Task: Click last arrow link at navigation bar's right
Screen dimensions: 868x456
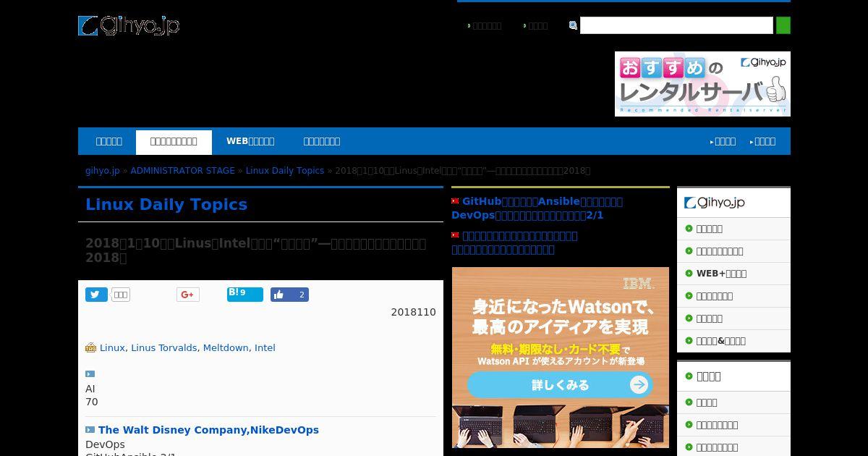Action: click(x=763, y=142)
